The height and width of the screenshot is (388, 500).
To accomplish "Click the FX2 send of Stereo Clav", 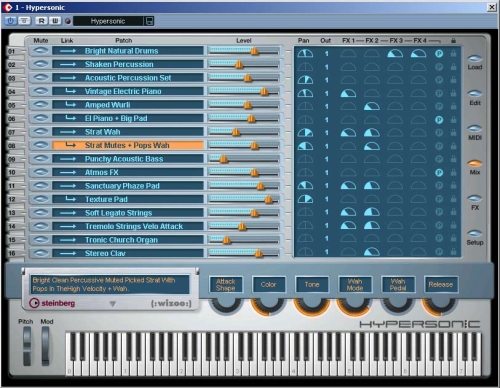I will tap(372, 252).
